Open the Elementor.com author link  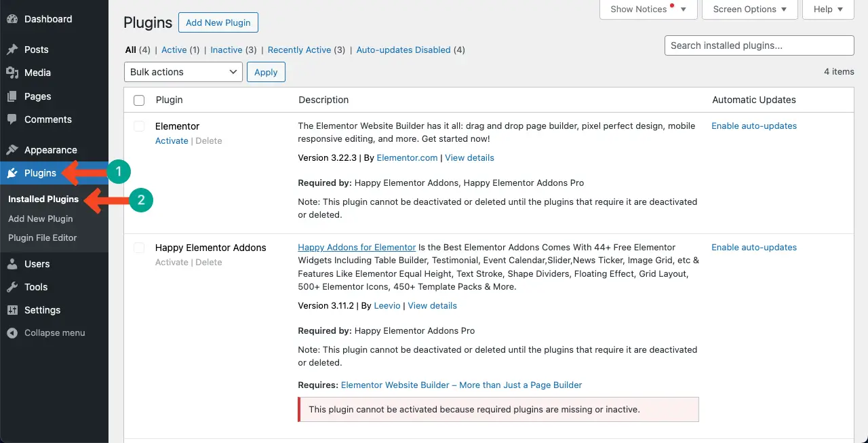point(407,157)
